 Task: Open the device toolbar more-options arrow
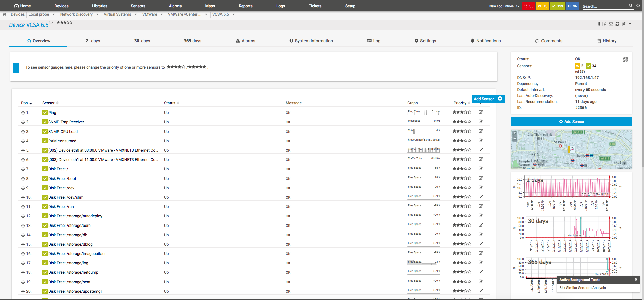click(630, 24)
